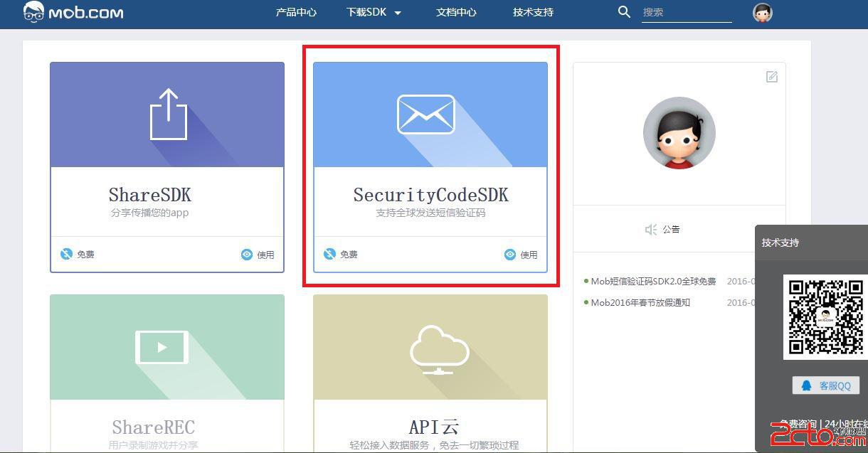This screenshot has width=868, height=453.
Task: Open the SecurityCodeSDK title
Action: pyautogui.click(x=431, y=195)
